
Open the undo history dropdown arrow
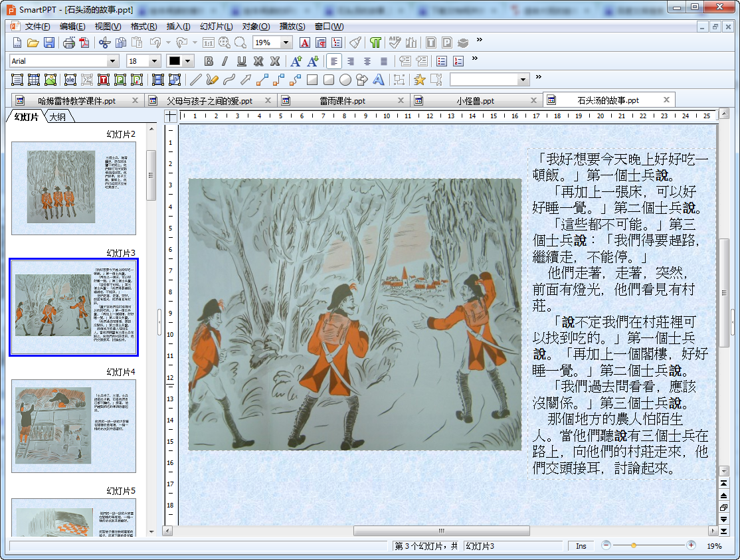[x=168, y=43]
